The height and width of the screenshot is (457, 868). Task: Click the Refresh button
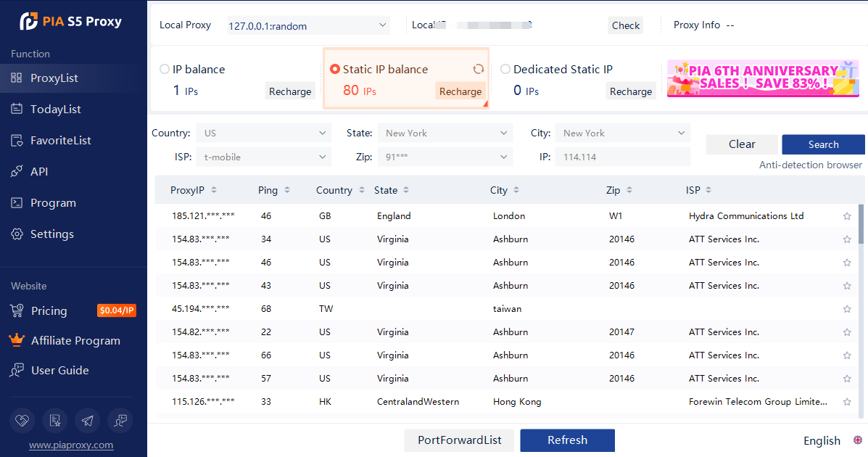click(x=567, y=440)
